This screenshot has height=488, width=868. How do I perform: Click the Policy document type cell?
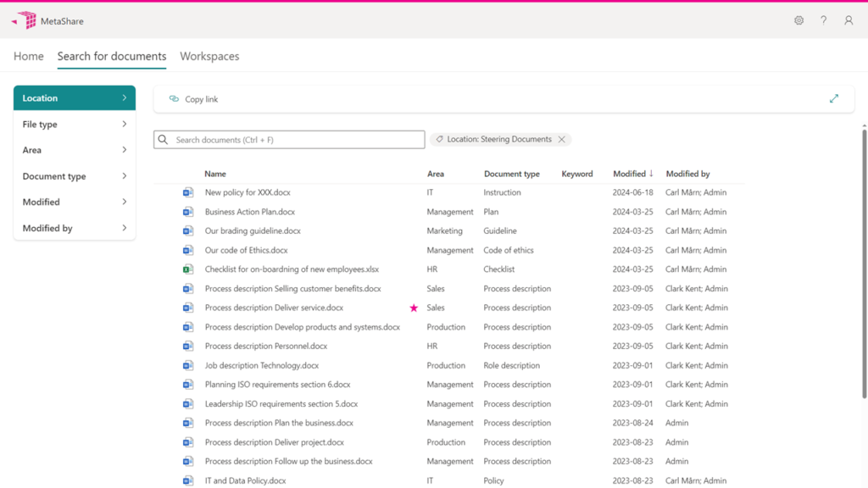(493, 481)
